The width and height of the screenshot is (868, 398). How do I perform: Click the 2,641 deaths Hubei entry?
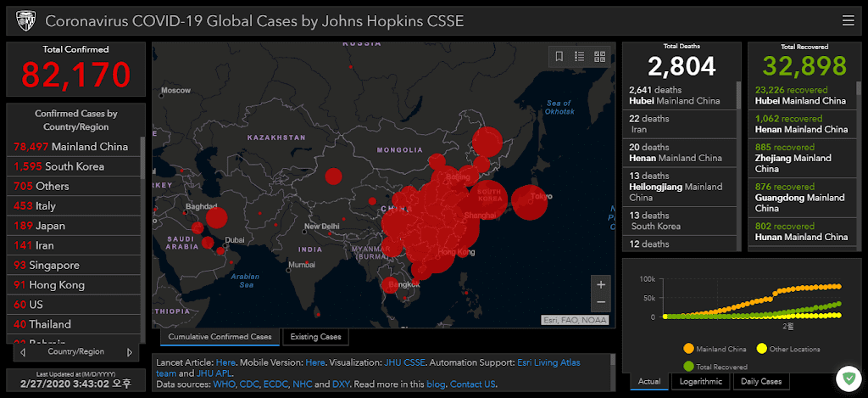click(680, 95)
